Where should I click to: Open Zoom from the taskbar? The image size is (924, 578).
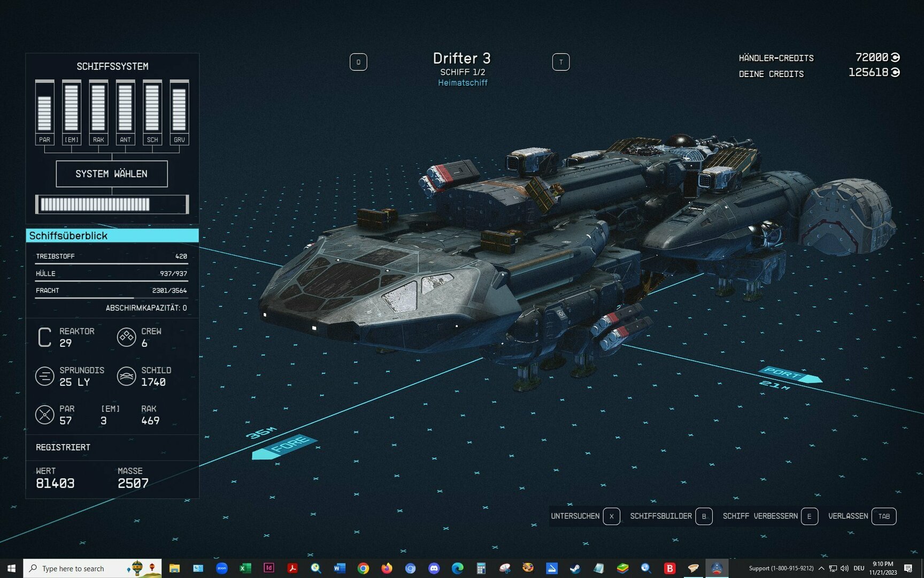[222, 568]
